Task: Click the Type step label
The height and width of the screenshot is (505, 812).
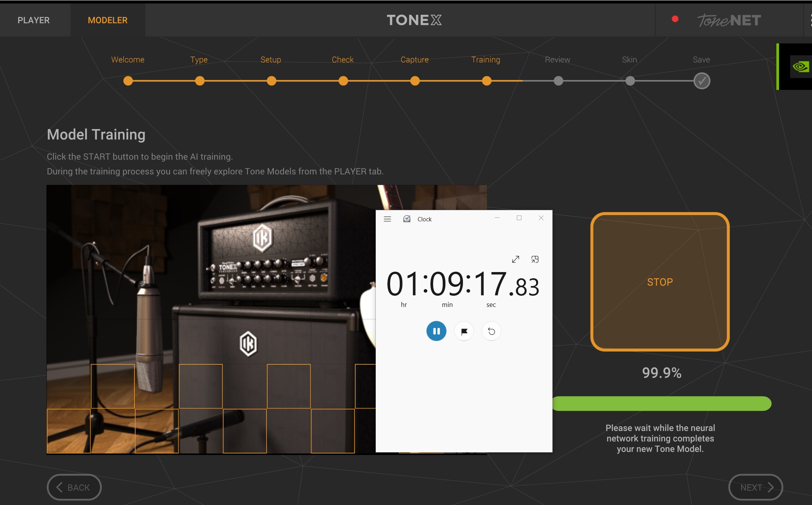Action: click(x=199, y=60)
